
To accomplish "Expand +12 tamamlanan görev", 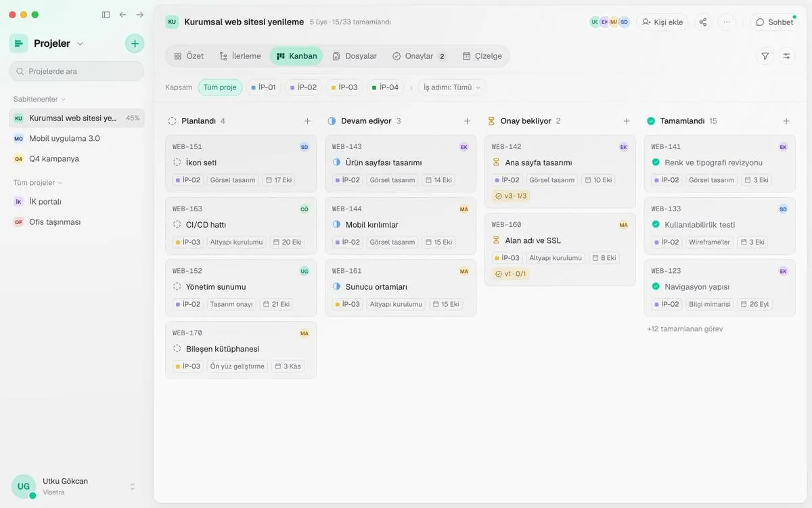I will 685,329.
